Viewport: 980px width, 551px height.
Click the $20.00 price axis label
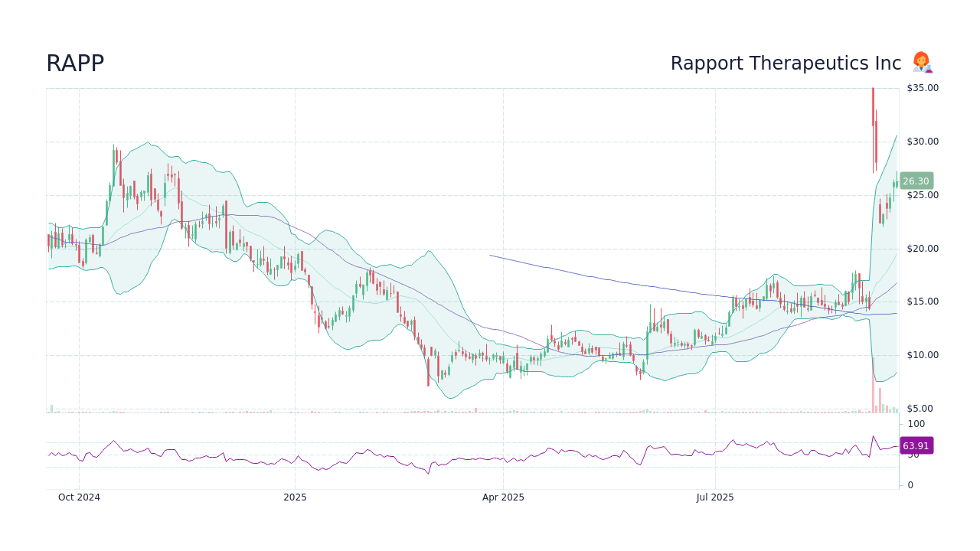(923, 249)
